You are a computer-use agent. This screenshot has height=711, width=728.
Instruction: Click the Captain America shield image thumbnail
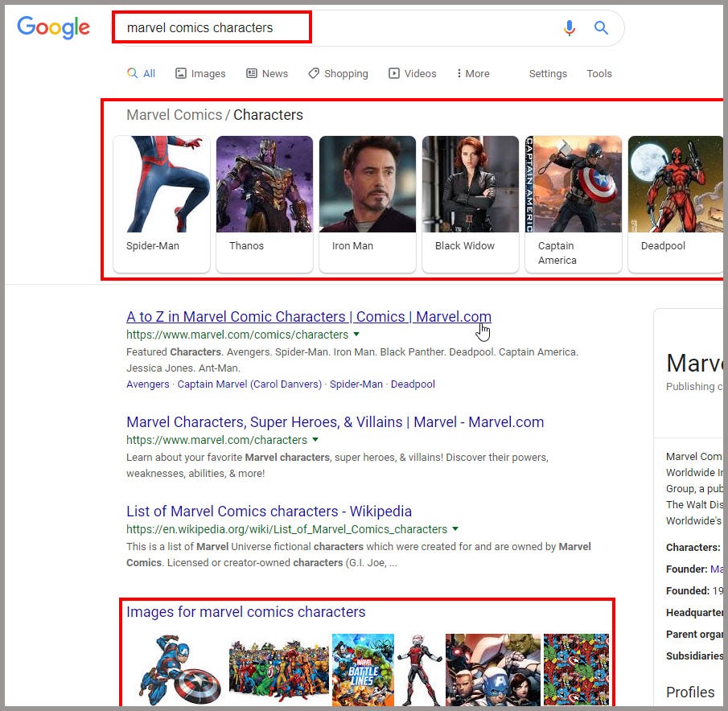181,670
